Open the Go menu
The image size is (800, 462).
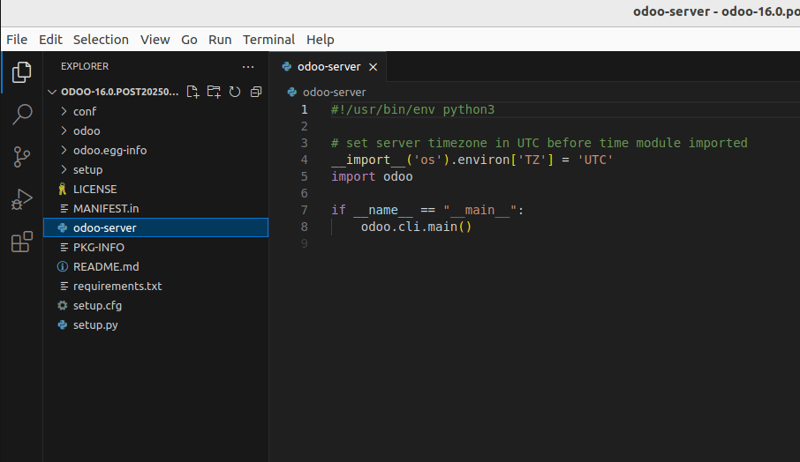pyautogui.click(x=189, y=39)
